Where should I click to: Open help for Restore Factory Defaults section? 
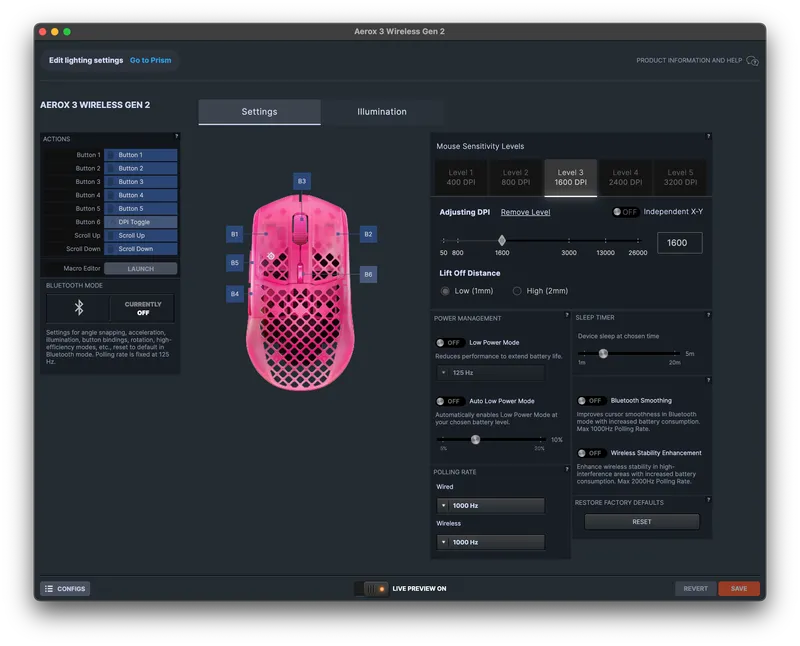click(x=708, y=500)
